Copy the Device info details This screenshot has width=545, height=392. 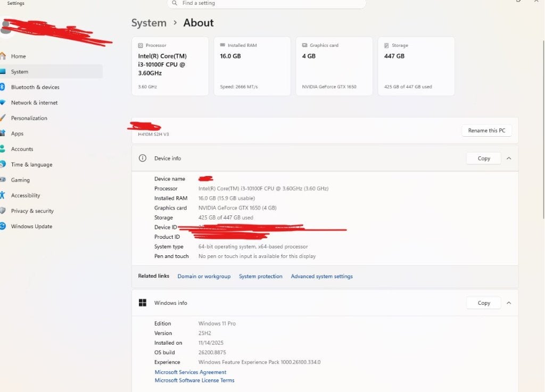click(483, 159)
